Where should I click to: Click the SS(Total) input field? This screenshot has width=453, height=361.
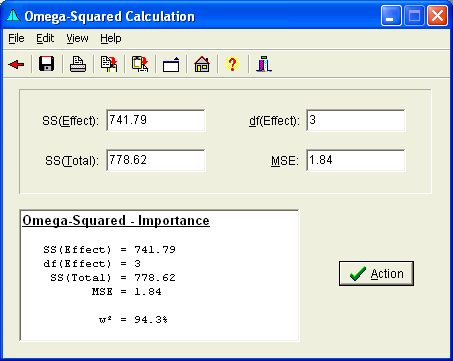point(156,160)
